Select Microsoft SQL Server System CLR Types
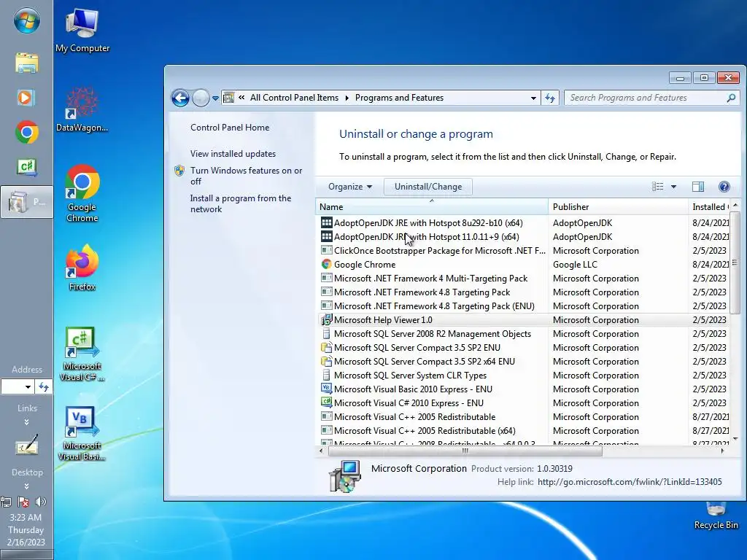The height and width of the screenshot is (560, 747). click(x=522, y=376)
